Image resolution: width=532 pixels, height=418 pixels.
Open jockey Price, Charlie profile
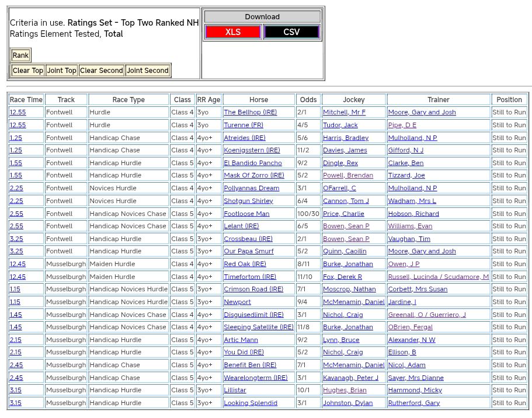pos(343,214)
